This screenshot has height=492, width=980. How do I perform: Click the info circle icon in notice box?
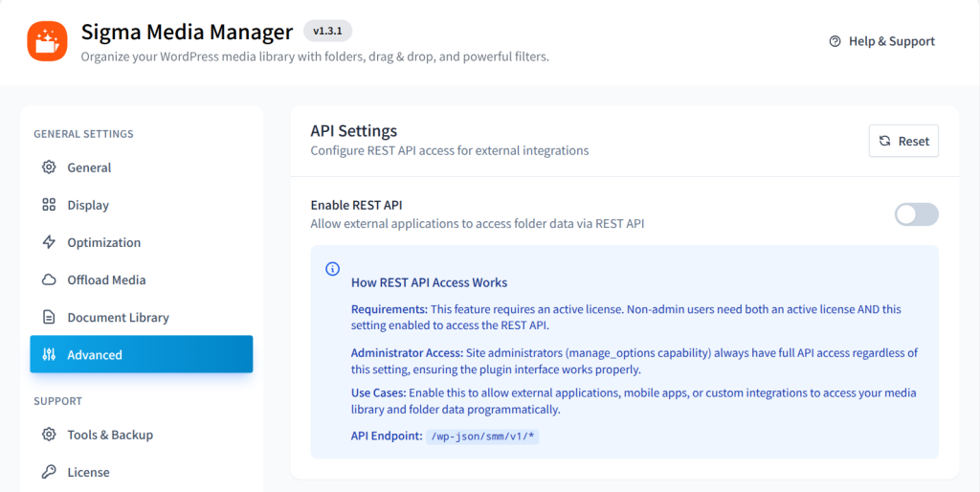332,269
